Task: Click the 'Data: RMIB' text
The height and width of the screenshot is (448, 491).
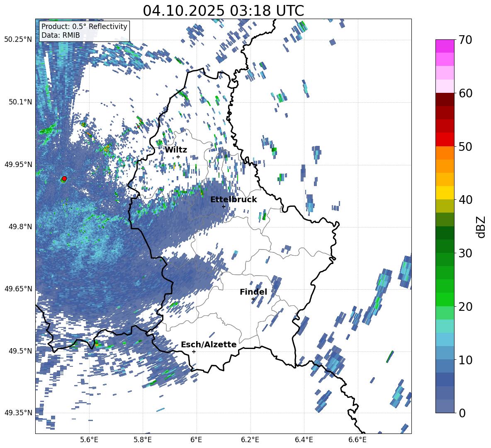Action: point(61,35)
